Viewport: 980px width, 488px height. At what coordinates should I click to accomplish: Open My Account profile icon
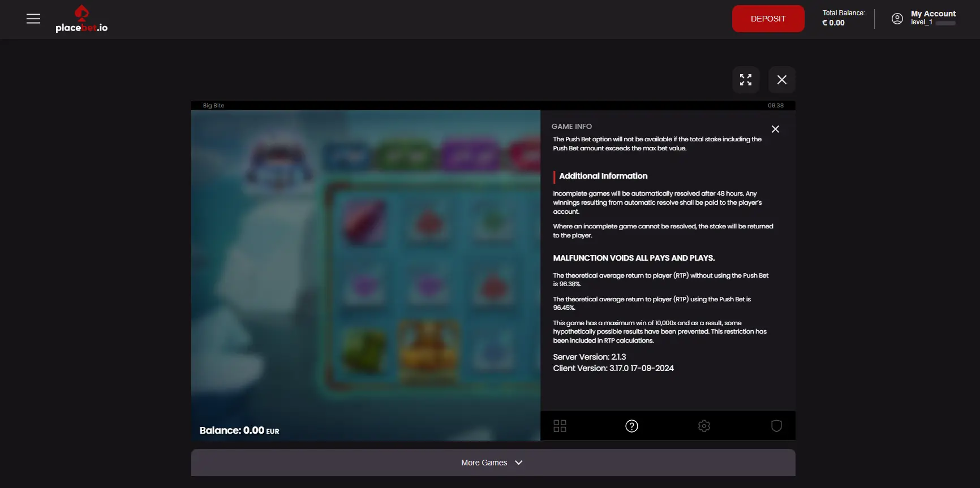[897, 19]
